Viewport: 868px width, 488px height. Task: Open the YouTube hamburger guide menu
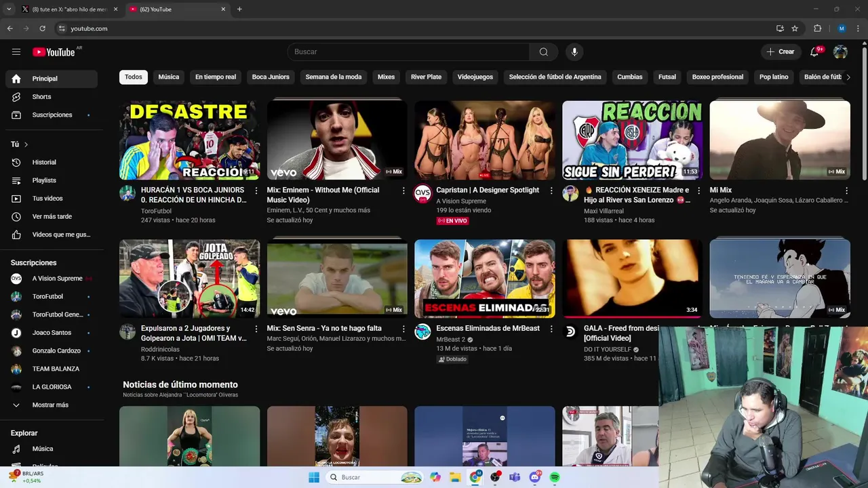(16, 52)
